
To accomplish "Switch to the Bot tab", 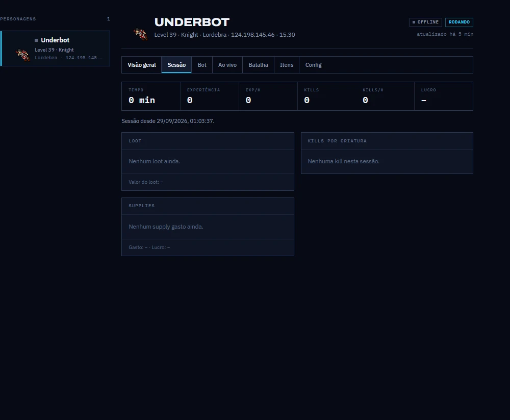I will coord(202,65).
